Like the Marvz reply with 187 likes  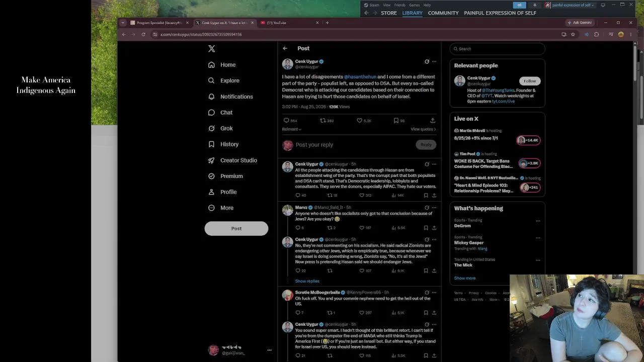[361, 228]
